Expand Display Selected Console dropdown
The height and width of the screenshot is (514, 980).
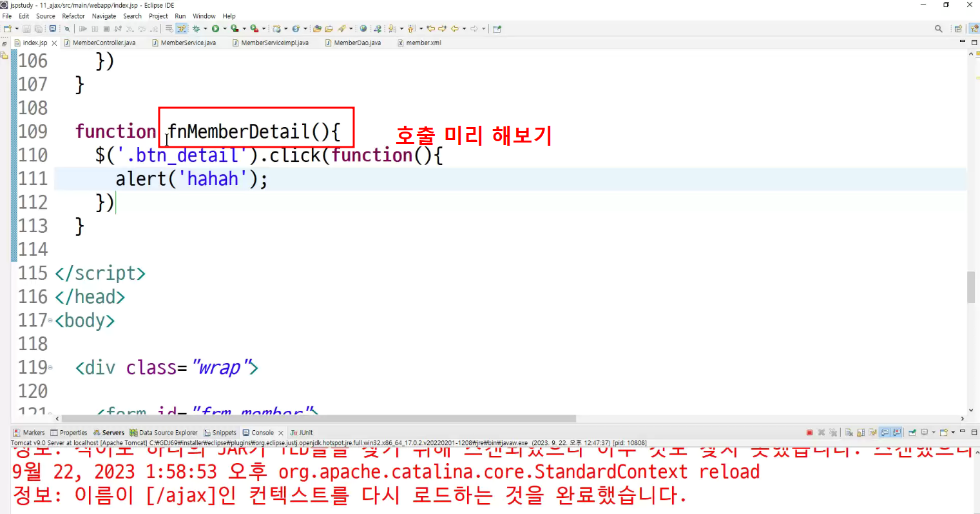(934, 432)
